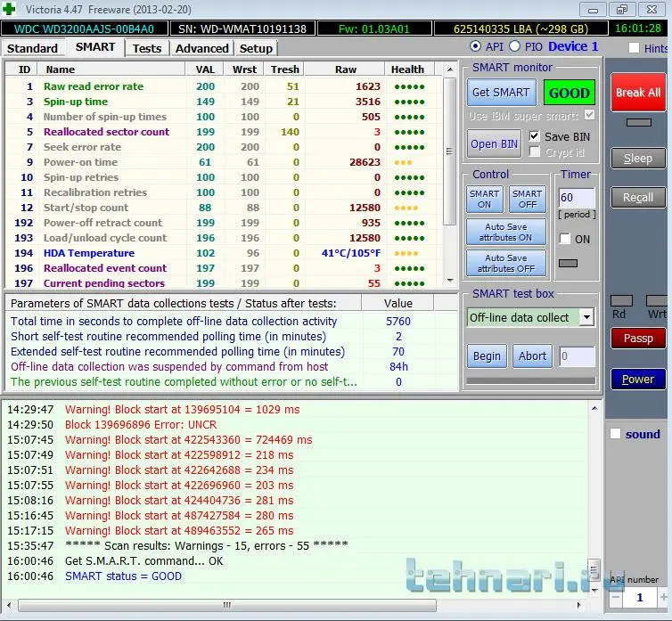The height and width of the screenshot is (621, 672).
Task: Click the Get SMART button
Action: (x=501, y=92)
